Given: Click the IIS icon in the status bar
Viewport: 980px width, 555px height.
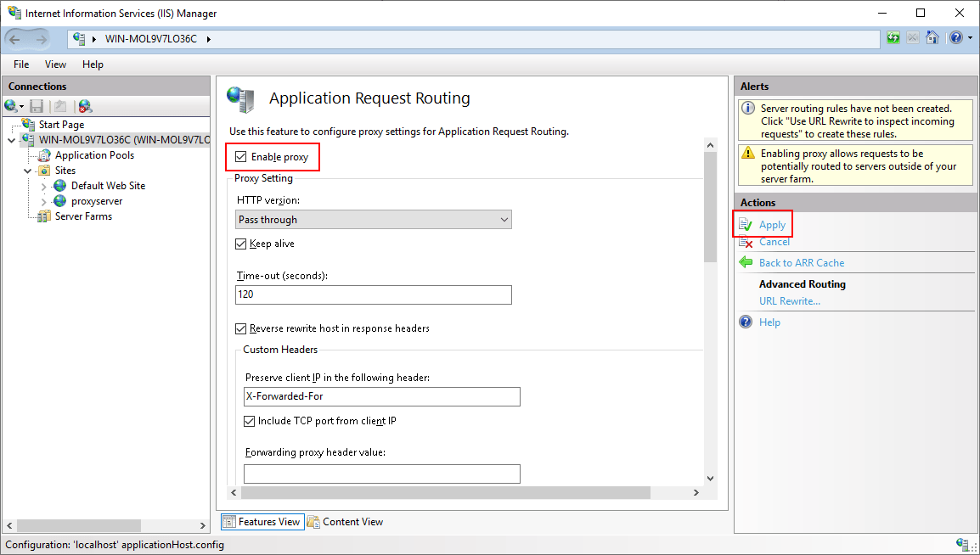Looking at the screenshot, I should point(964,545).
